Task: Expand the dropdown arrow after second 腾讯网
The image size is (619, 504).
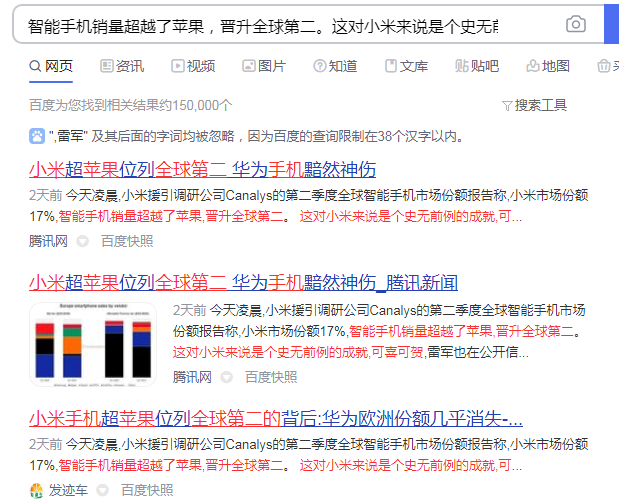Action: click(x=226, y=377)
